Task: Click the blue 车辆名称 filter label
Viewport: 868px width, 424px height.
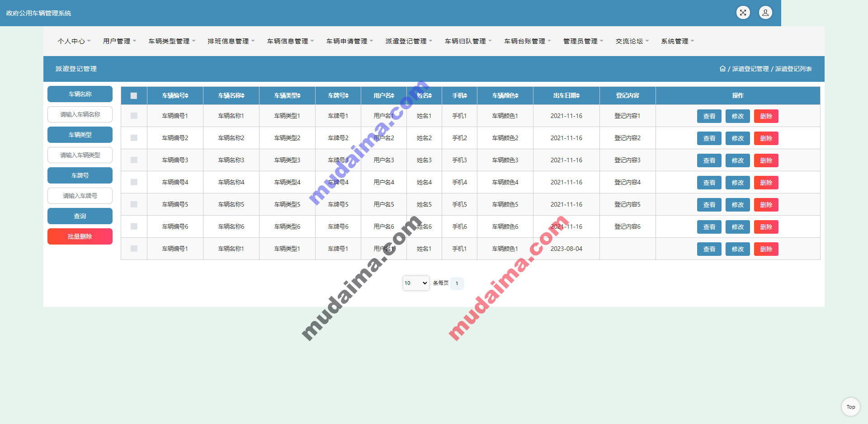Action: click(80, 94)
